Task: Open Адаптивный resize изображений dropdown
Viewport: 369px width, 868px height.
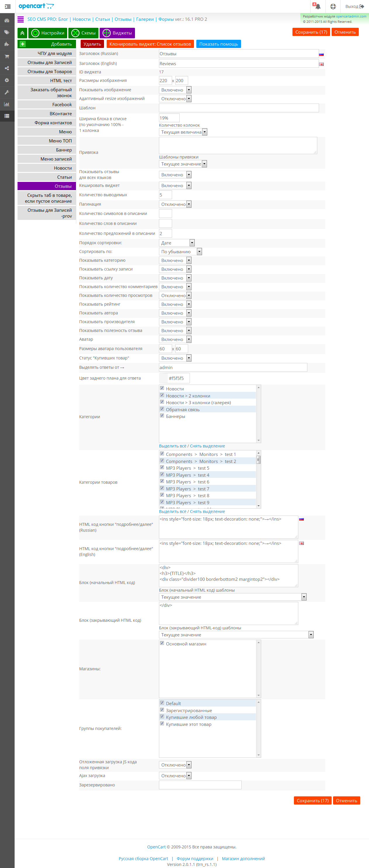Action: pyautogui.click(x=175, y=99)
